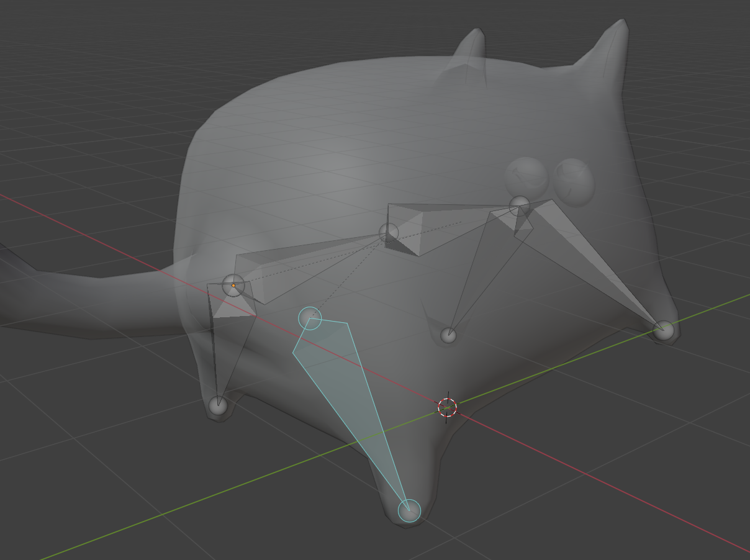Select the right front foot bone tip sphere
The height and width of the screenshot is (560, 750).
[664, 330]
